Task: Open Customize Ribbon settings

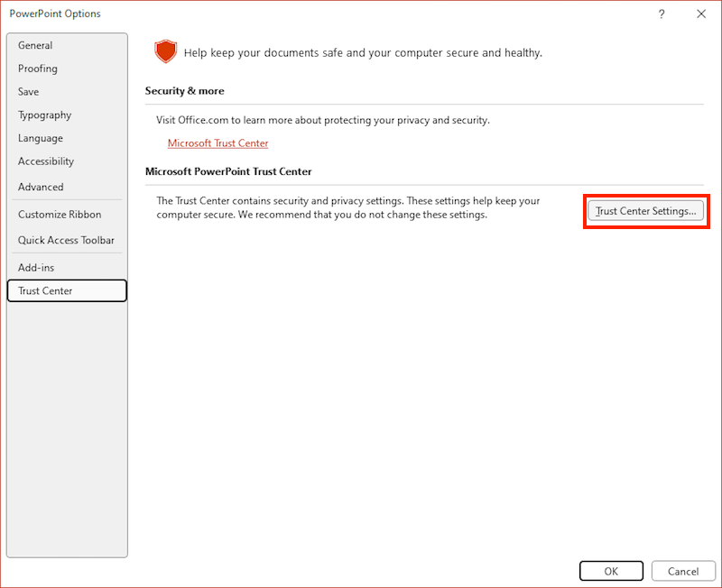Action: tap(67, 215)
